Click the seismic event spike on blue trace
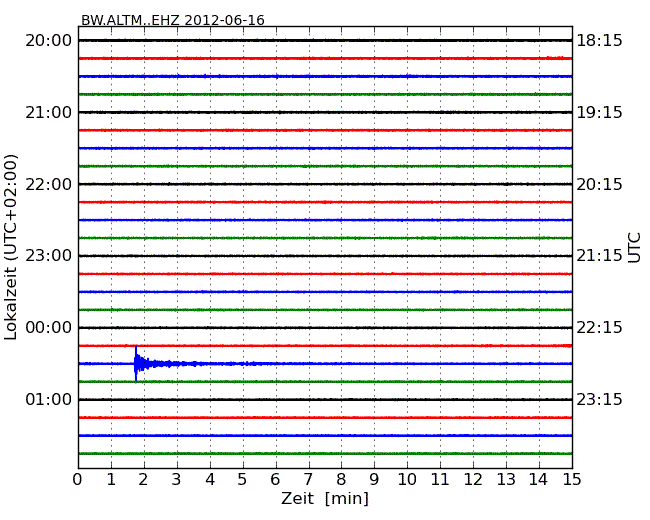Screen dimensions: 650x520 (x=136, y=364)
